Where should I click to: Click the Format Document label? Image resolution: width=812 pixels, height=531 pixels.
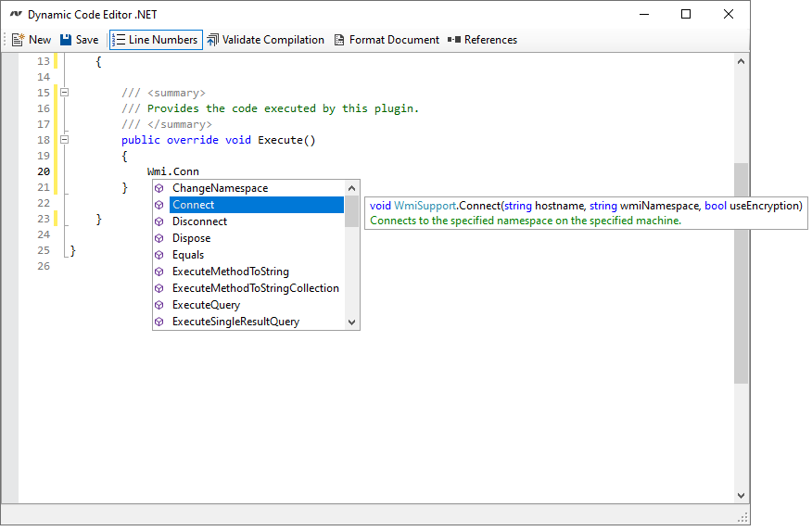[394, 40]
